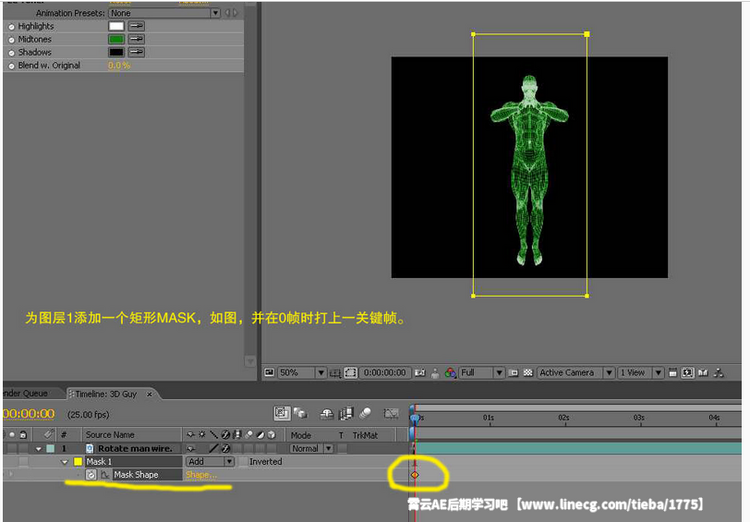Screen dimensions: 750x522
Task: Edit the Blend w. Original 0.0% value
Action: click(x=119, y=66)
